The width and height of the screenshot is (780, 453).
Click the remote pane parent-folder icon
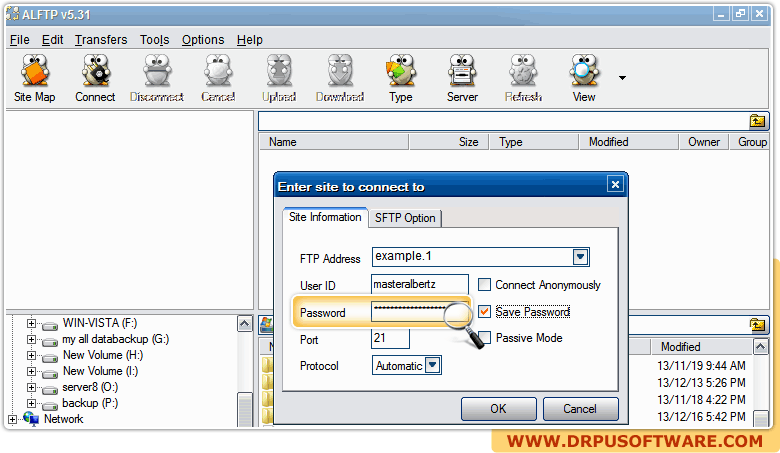coord(758,121)
